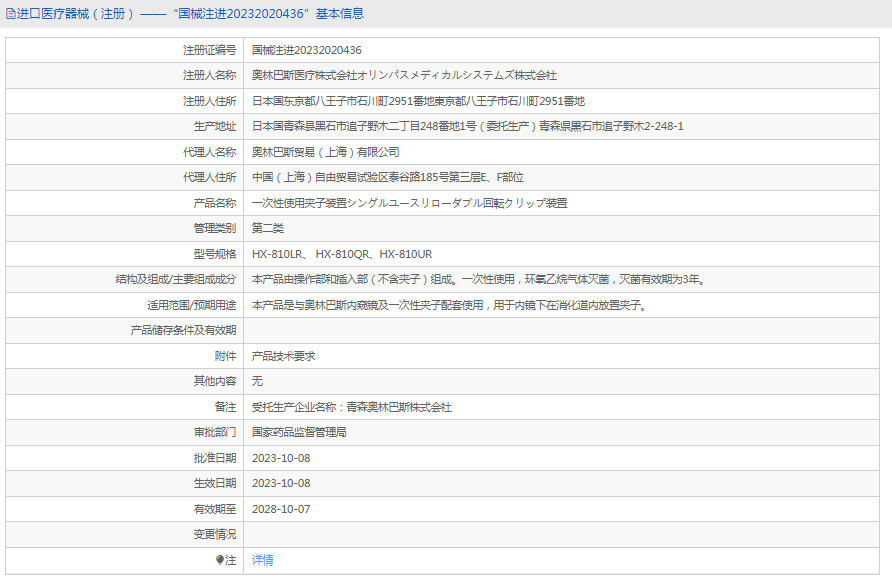The height and width of the screenshot is (581, 892).
Task: Click product name value 一次性使用夹子装置
Action: (410, 203)
